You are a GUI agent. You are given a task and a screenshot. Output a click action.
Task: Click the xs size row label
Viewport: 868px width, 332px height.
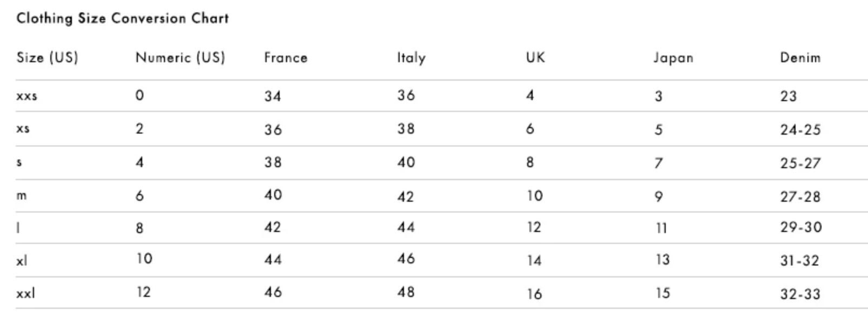click(x=23, y=129)
